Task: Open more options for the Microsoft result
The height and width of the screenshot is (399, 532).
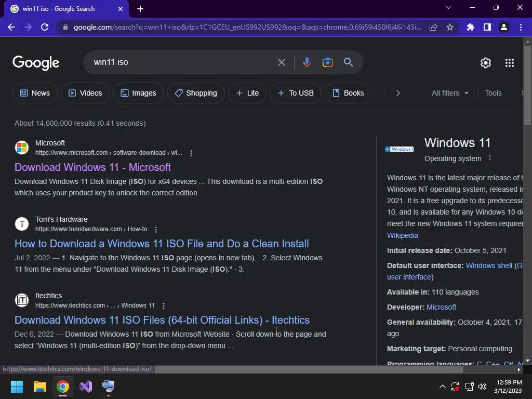Action: (x=191, y=153)
